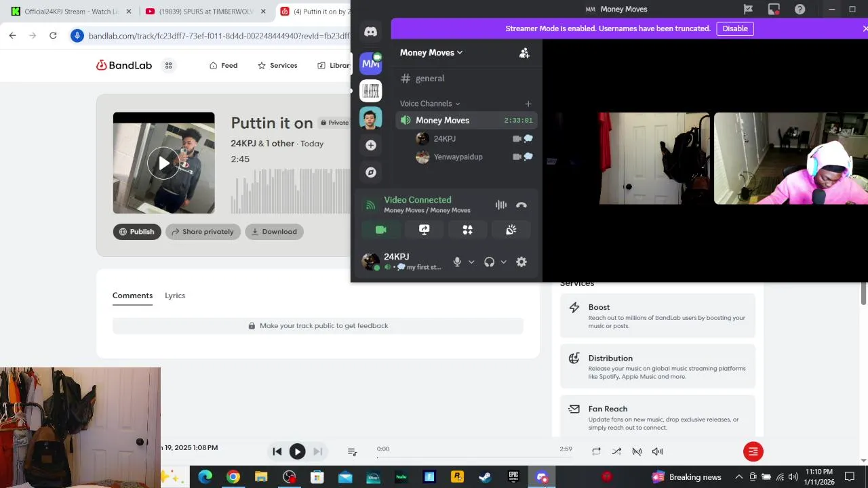
Task: Expand microphone input options arrow
Action: pyautogui.click(x=471, y=262)
